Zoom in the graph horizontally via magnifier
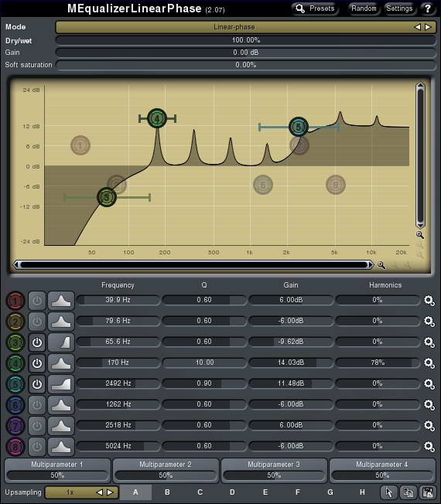Screen dimensions: 441x504 381,265
